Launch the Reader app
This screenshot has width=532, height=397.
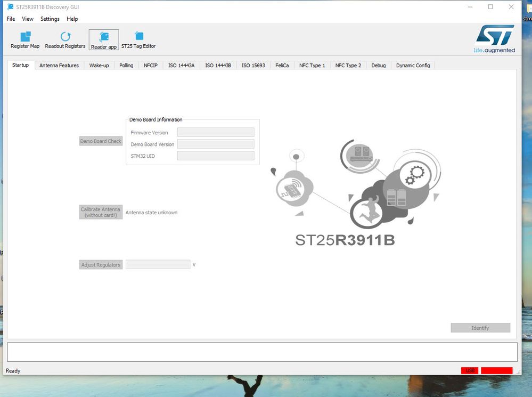pyautogui.click(x=104, y=40)
